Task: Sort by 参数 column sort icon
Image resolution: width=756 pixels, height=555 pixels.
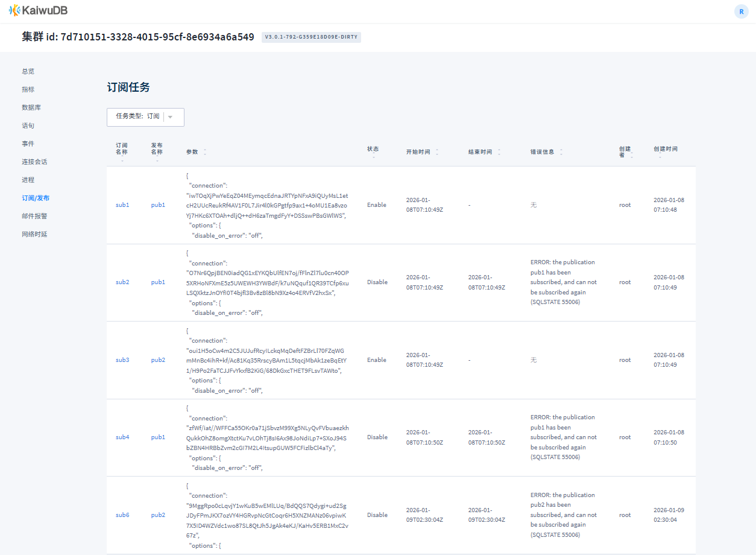Action: (x=205, y=152)
